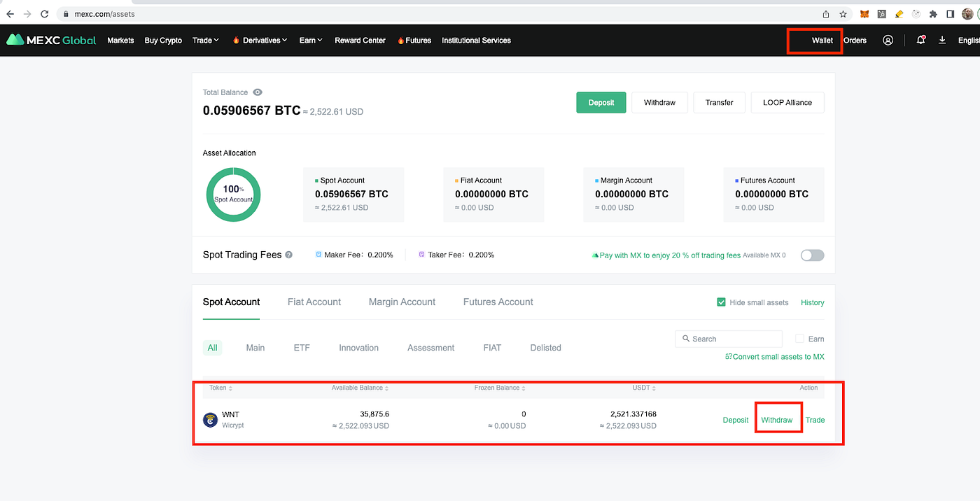Hide the total balance with eye icon
Viewport: 980px width, 501px height.
pos(258,92)
